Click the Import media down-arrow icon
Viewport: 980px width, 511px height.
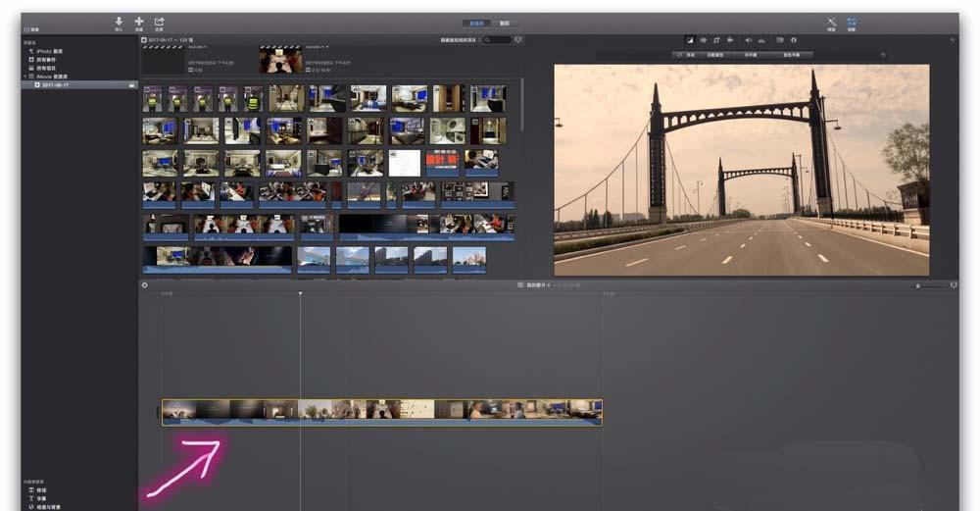click(x=119, y=21)
